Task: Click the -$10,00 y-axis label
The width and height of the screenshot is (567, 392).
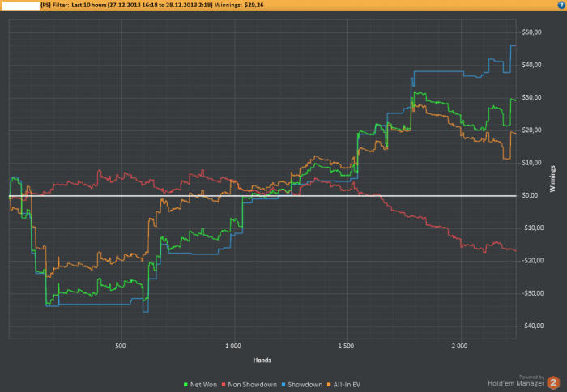Action: tap(533, 228)
